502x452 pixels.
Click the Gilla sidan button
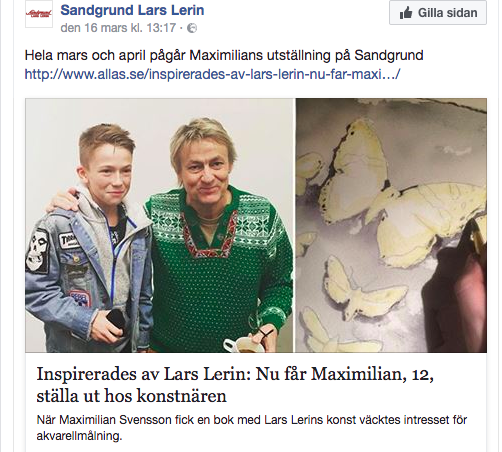438,13
